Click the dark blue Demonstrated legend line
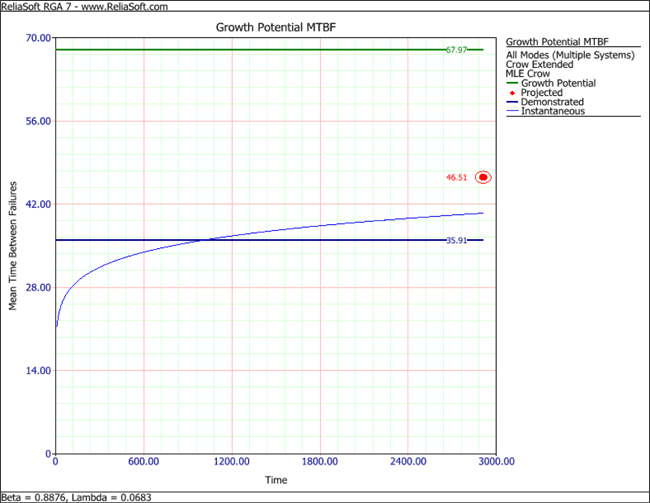Viewport: 650px width, 503px height. 514,102
